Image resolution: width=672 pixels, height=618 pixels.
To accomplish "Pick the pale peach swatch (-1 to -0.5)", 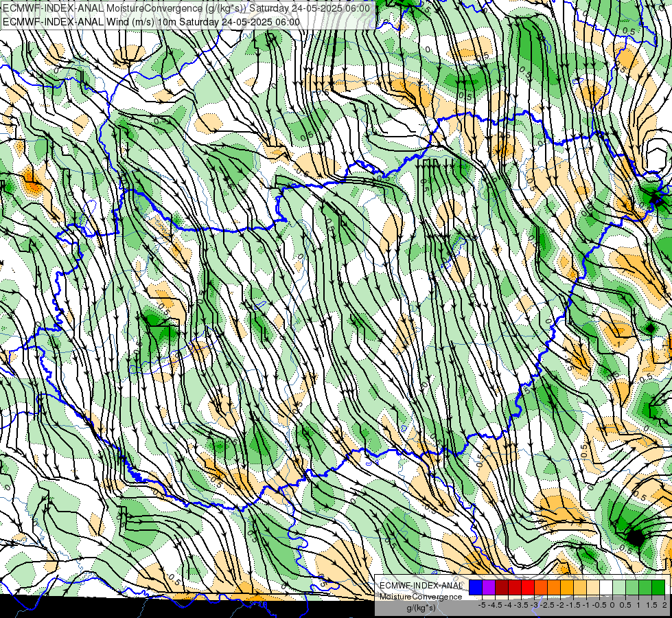I will (593, 588).
